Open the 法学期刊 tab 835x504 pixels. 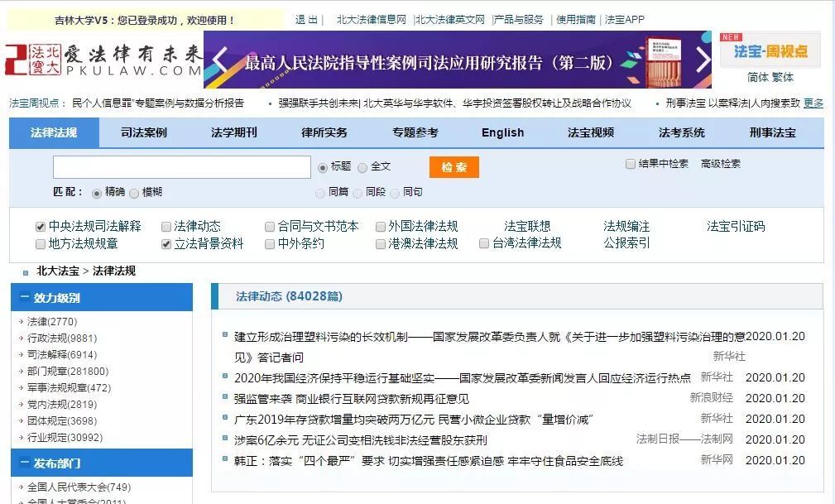233,132
